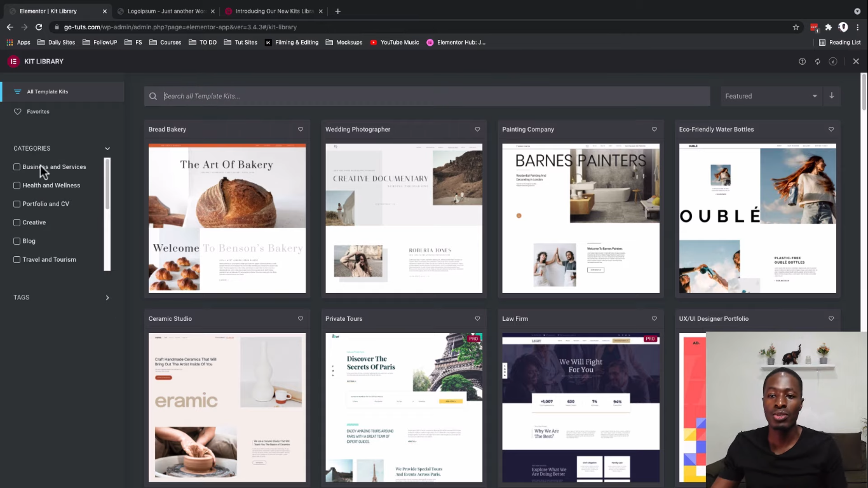Favorite the Wedding Photographer kit
Screen dimensions: 868x488
point(477,129)
